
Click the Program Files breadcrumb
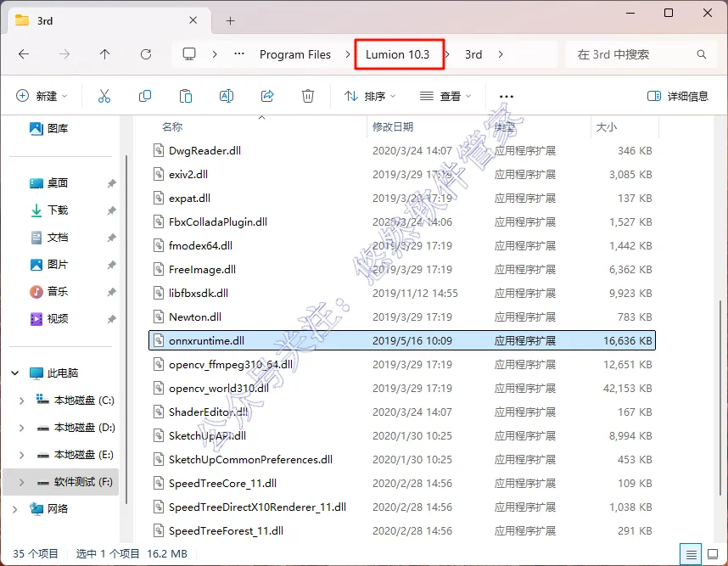click(294, 54)
